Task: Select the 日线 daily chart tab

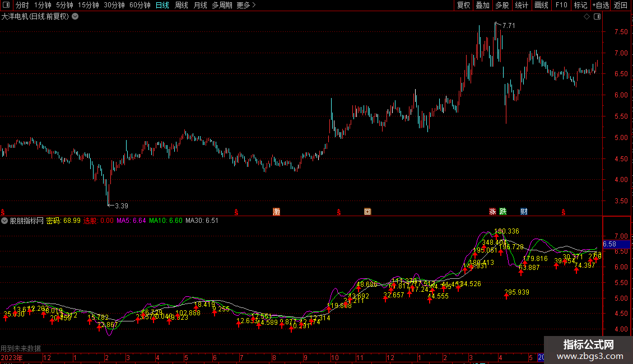Action: tap(162, 5)
